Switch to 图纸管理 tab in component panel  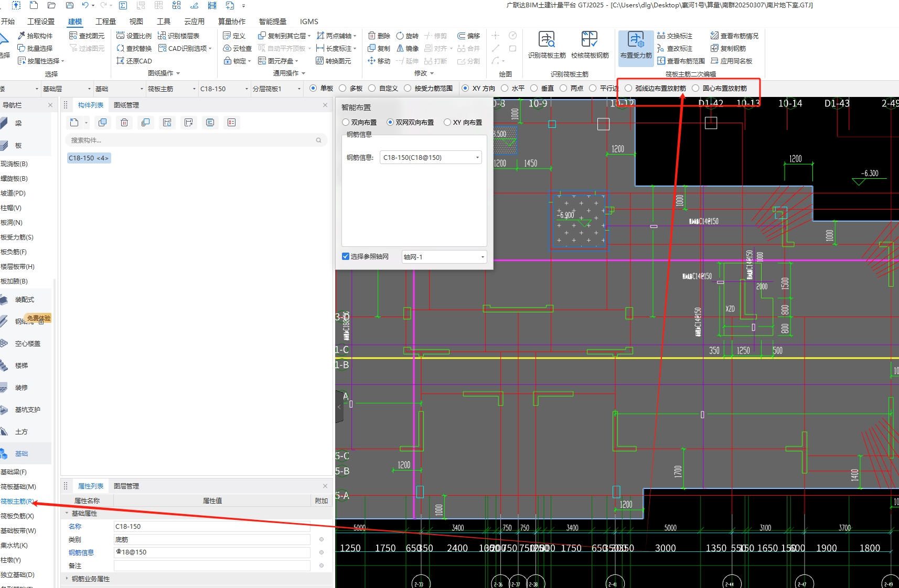(126, 105)
